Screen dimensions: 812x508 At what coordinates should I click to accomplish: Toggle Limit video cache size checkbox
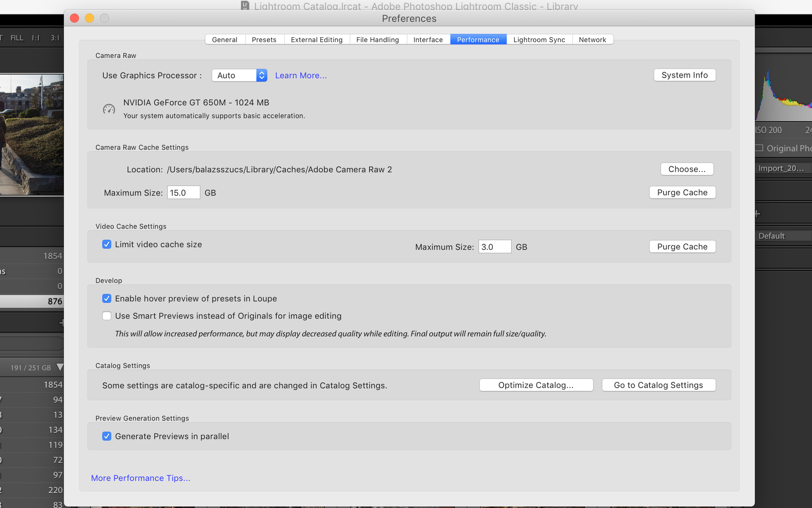coord(107,244)
